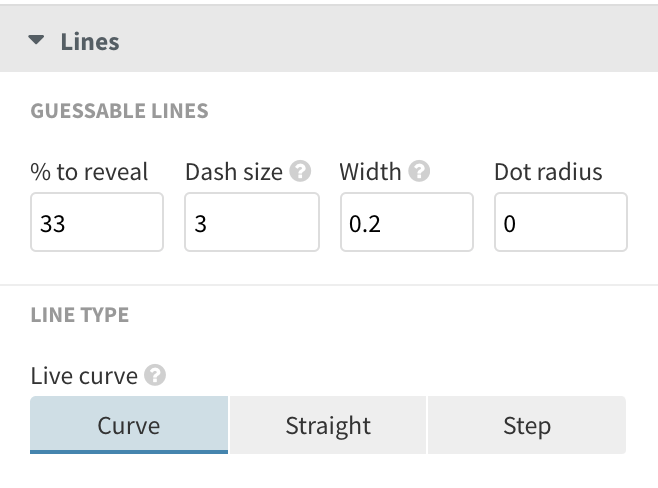Focus the Width input field

(x=407, y=222)
